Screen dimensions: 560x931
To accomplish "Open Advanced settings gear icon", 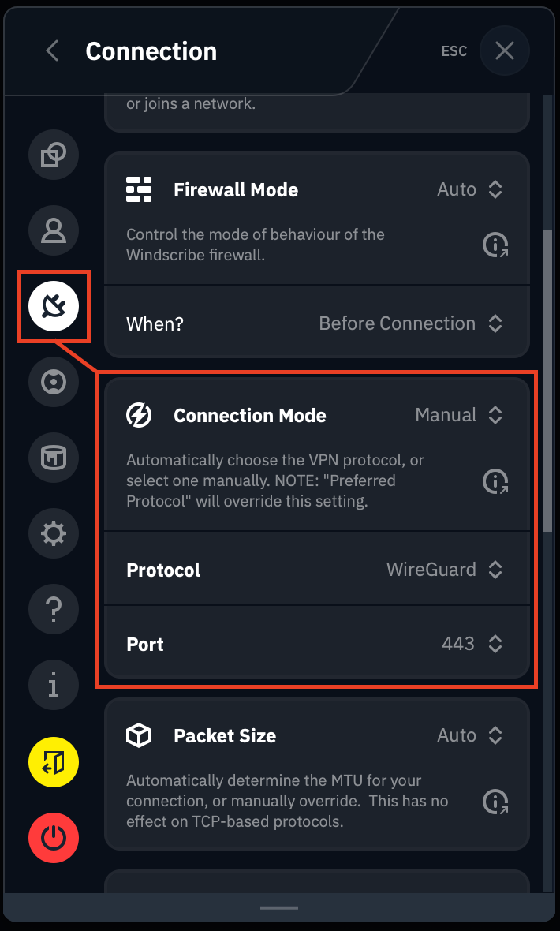I will [54, 533].
